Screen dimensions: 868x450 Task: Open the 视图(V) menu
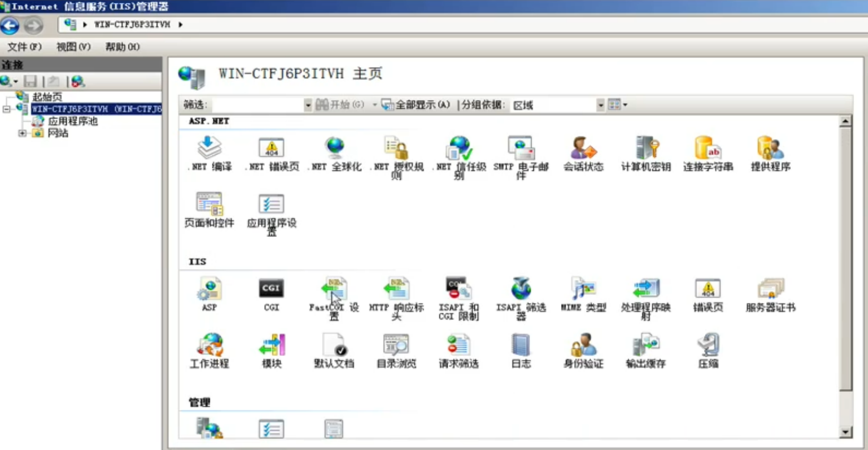(x=73, y=47)
